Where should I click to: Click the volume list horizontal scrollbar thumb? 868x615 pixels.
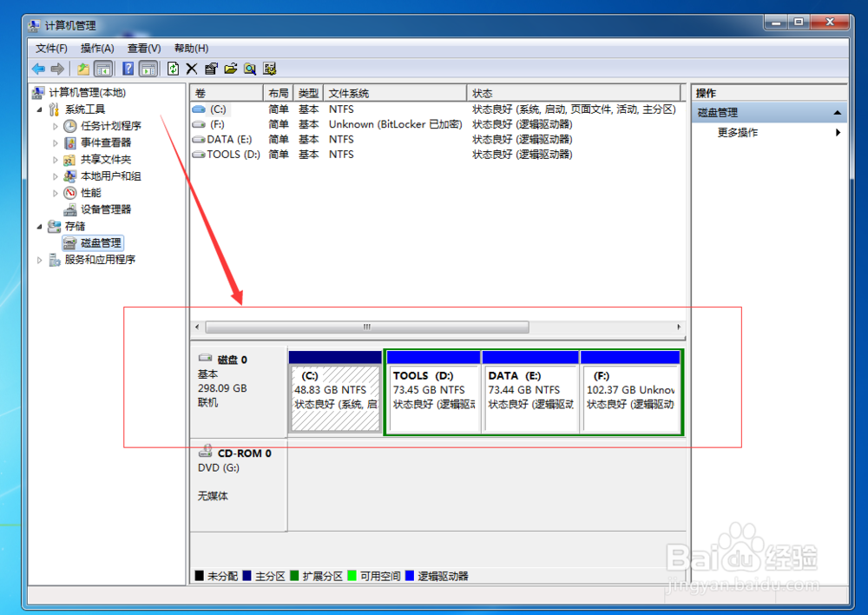(x=367, y=327)
